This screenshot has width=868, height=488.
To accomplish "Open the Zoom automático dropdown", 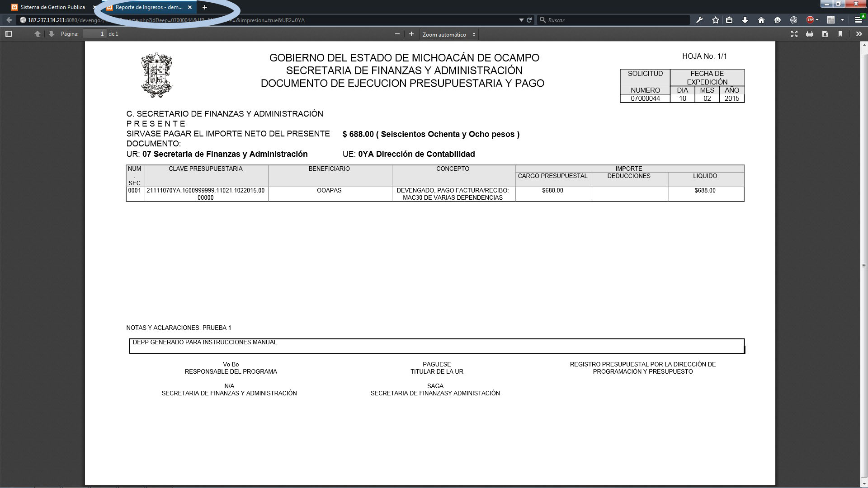I will (449, 34).
